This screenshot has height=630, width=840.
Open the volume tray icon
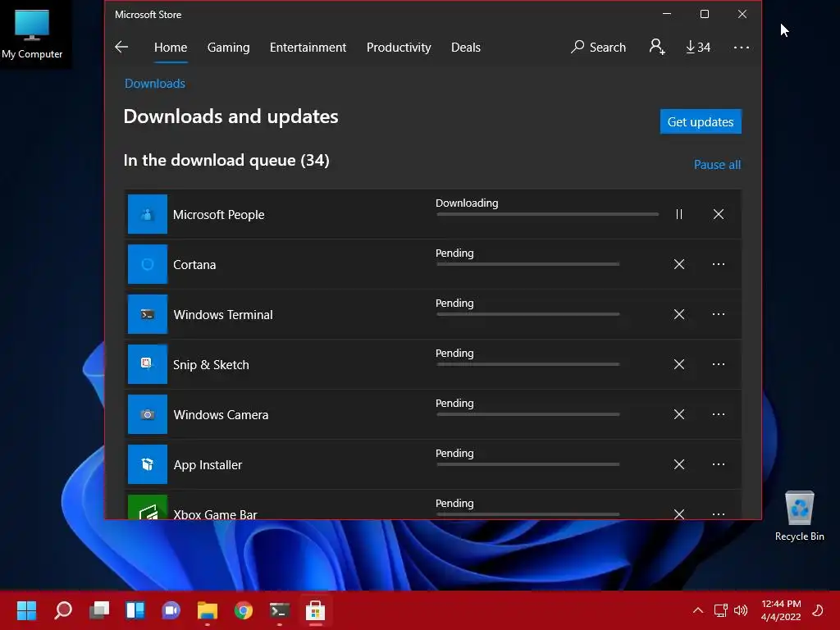pos(741,610)
